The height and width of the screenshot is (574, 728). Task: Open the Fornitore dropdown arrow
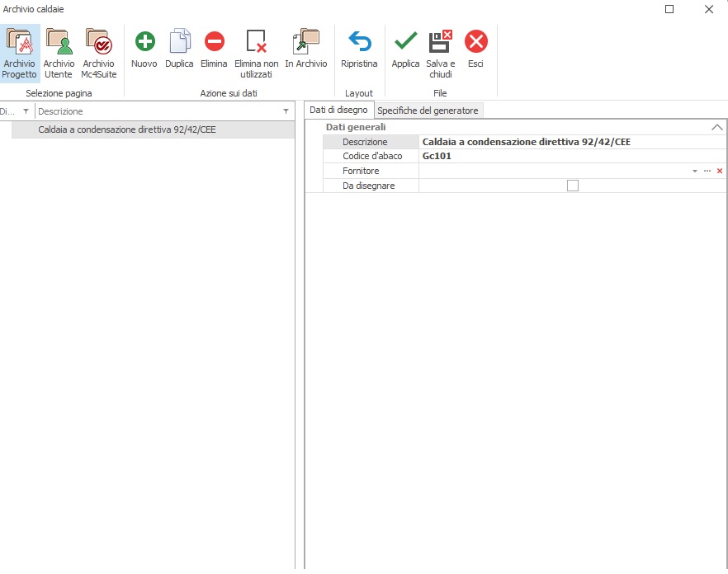pyautogui.click(x=695, y=171)
